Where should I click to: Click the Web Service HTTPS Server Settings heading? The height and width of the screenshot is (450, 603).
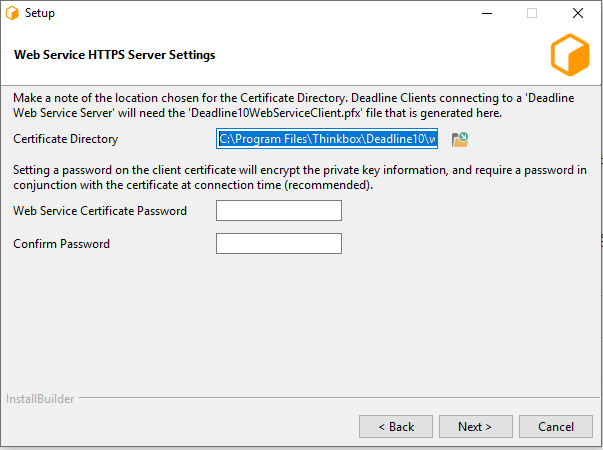tap(115, 55)
